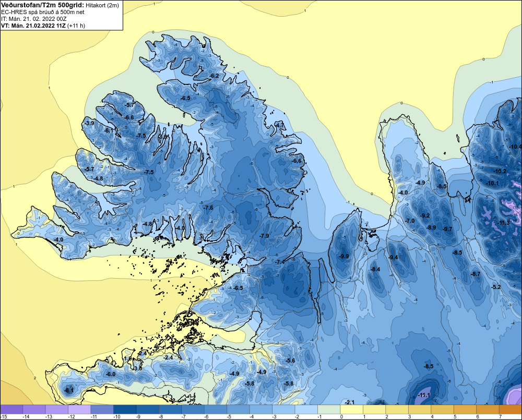The image size is (522, 420).
Task: Click the light blue swatch between -2 and -1
Action: pyautogui.click(x=306, y=410)
